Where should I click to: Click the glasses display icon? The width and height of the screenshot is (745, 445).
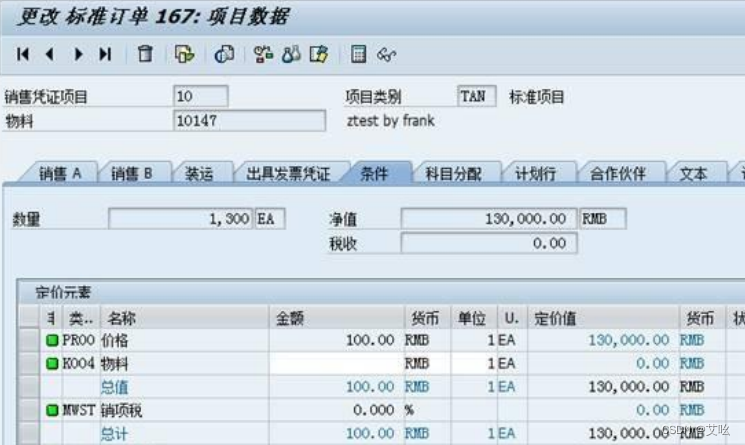386,55
